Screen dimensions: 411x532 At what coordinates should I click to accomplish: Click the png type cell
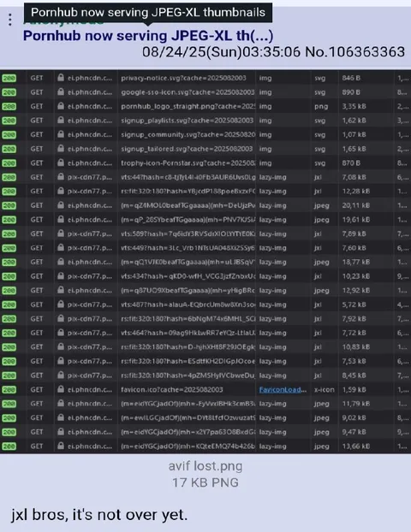click(x=321, y=107)
